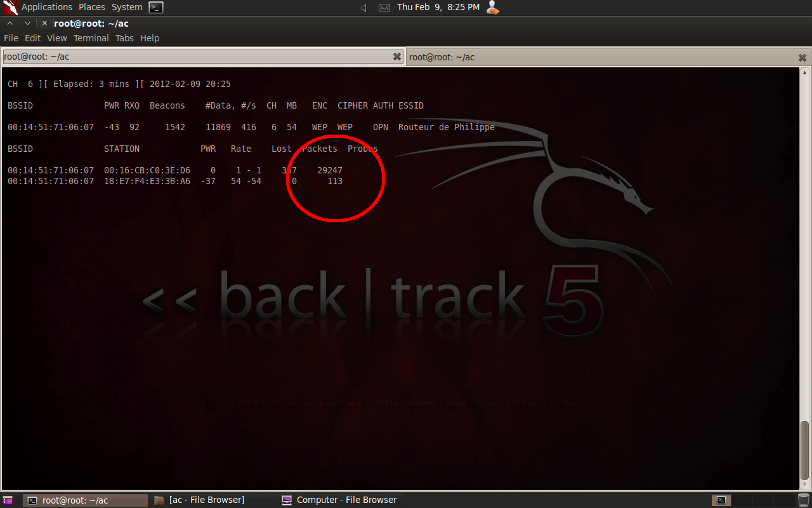Click the CIPHER column header
812x508 pixels.
(x=353, y=105)
